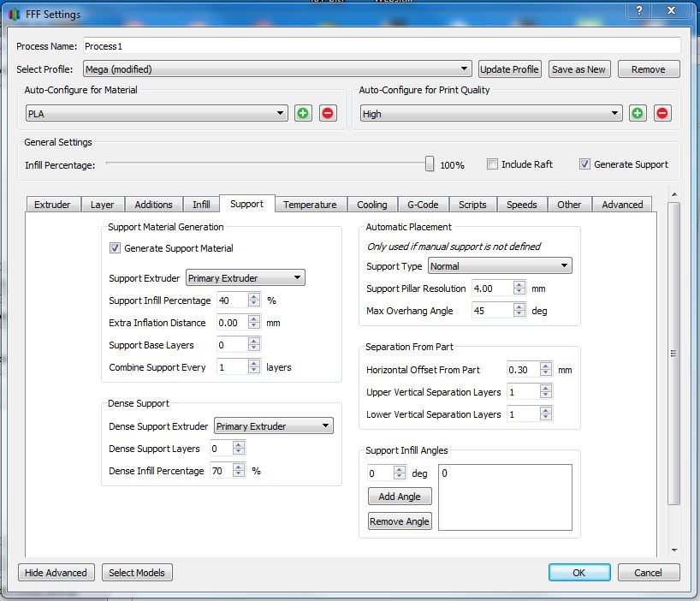Image resolution: width=700 pixels, height=601 pixels.
Task: Uncheck Generate Support Material option
Action: pos(116,248)
